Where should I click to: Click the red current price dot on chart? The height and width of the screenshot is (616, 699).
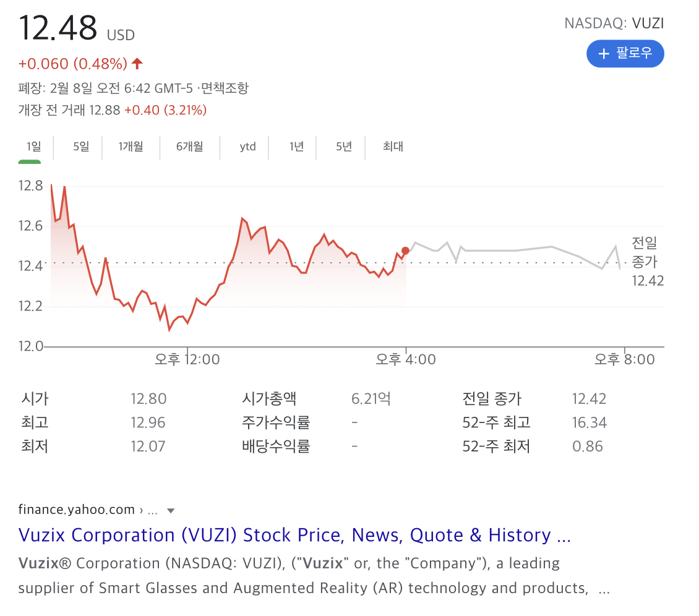pos(405,250)
